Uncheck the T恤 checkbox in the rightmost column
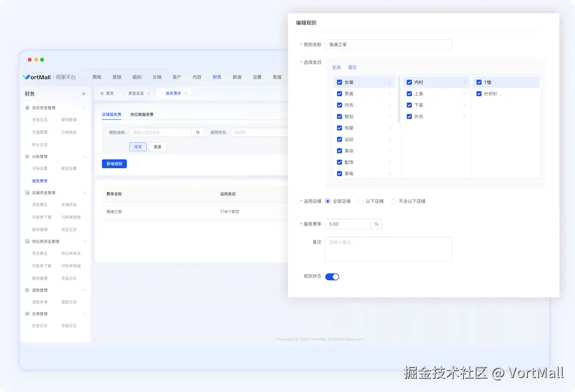This screenshot has height=392, width=575. pyautogui.click(x=478, y=82)
